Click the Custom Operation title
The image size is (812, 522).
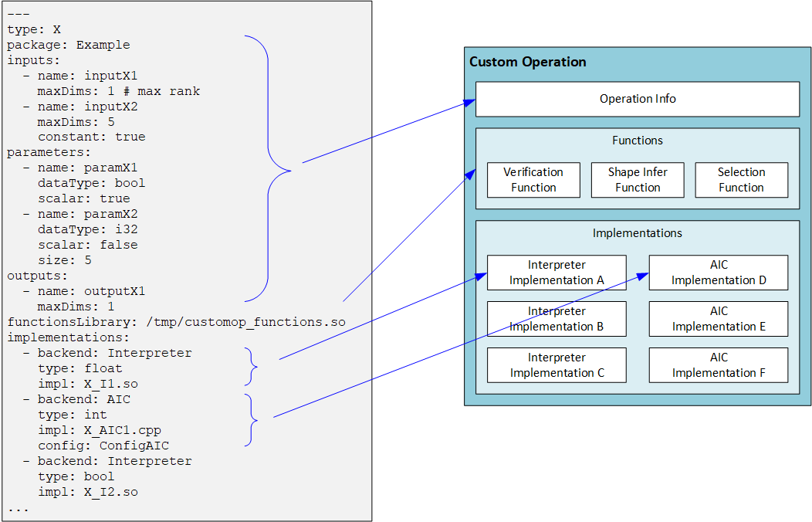[528, 62]
